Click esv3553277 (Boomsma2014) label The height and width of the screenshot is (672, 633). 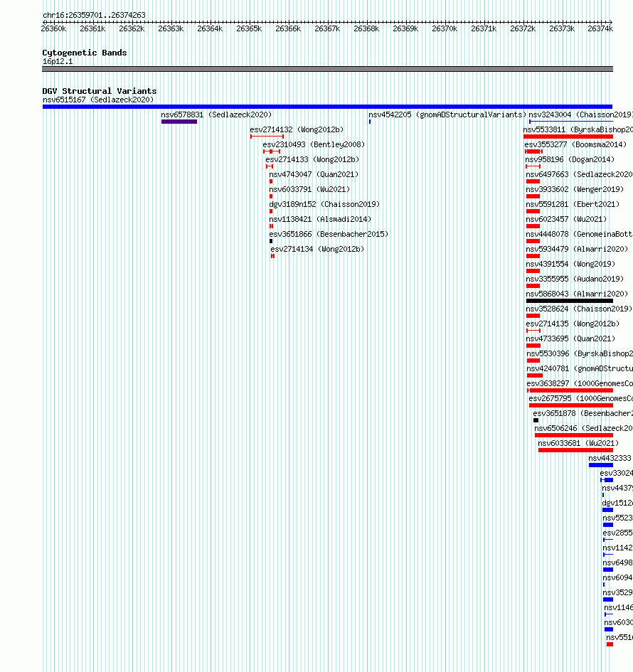pyautogui.click(x=575, y=145)
